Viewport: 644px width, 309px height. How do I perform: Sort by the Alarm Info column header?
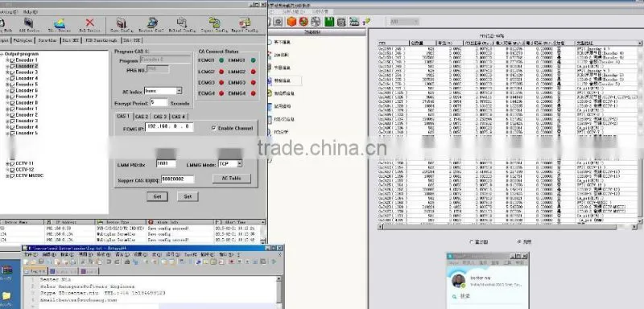[x=180, y=222]
